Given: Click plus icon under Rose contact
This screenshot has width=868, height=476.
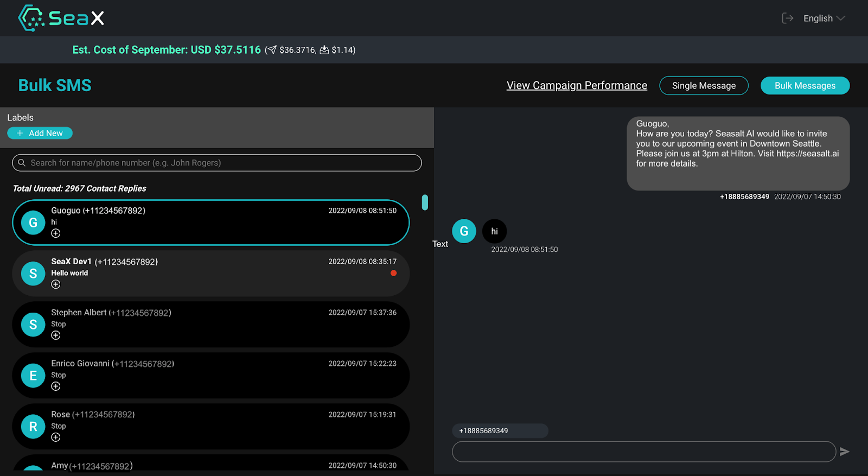Looking at the screenshot, I should point(56,437).
